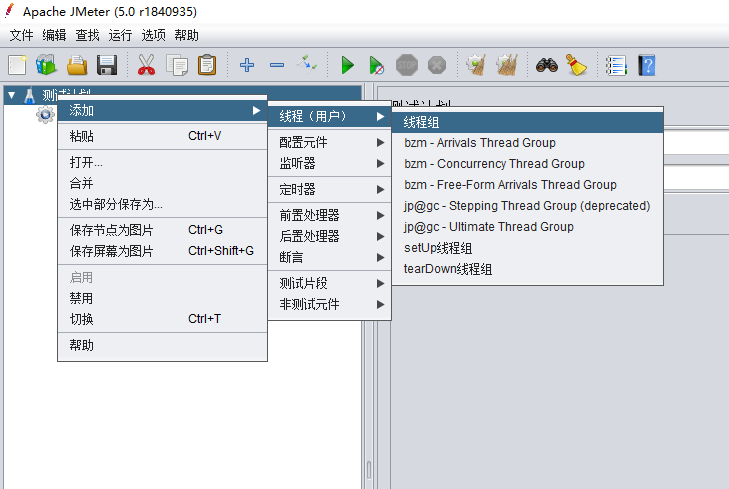Image resolution: width=729 pixels, height=489 pixels.
Task: Click the Clear results broom icon
Action: tap(477, 65)
